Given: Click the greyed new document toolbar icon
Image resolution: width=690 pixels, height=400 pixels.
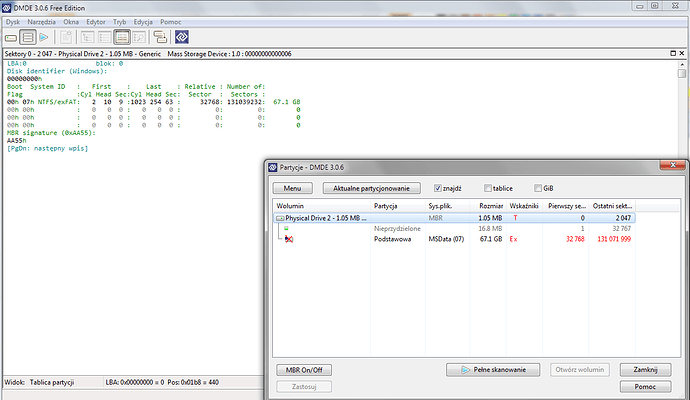Looking at the screenshot, I should point(66,37).
